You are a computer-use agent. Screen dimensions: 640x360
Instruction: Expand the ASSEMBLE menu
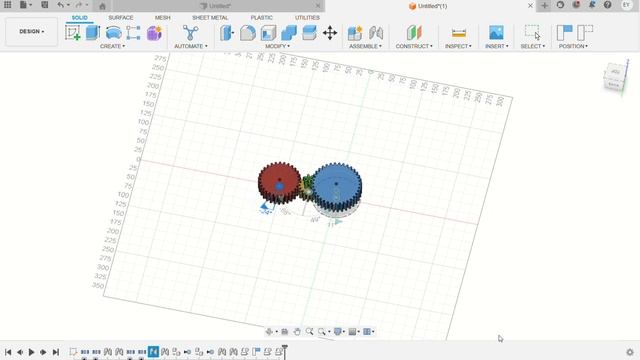pos(365,46)
